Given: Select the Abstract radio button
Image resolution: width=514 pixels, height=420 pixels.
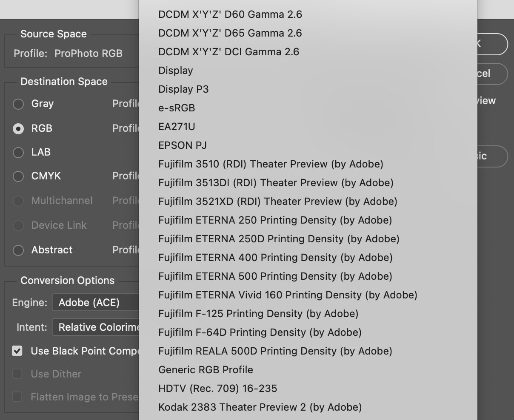Looking at the screenshot, I should click(x=18, y=250).
